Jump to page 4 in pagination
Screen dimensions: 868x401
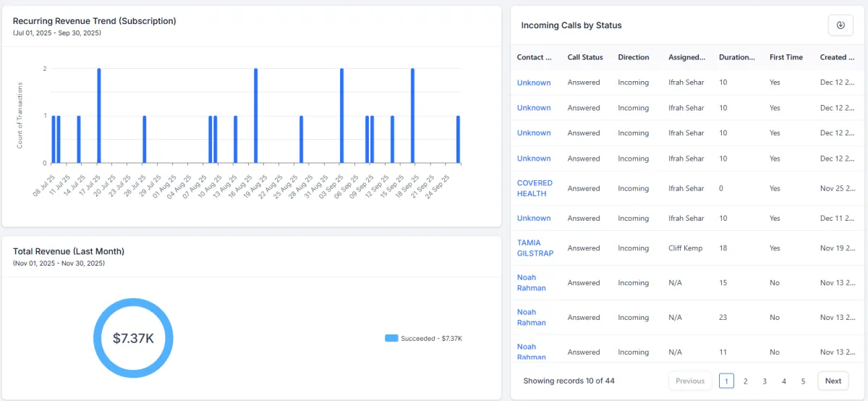(783, 381)
